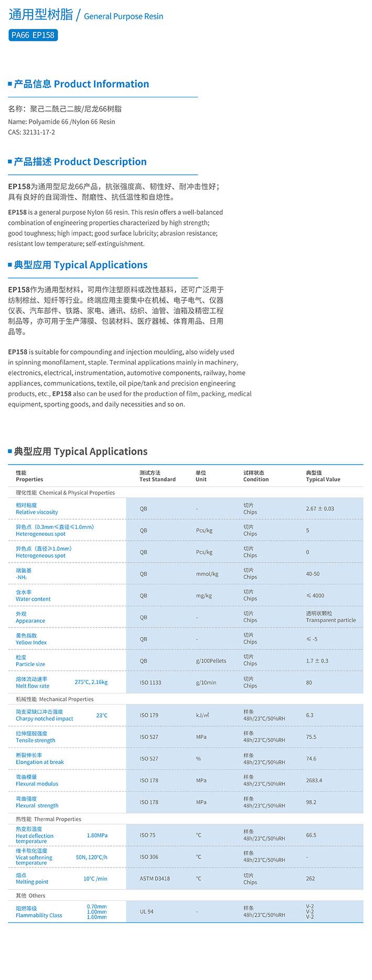Click the Mechanical Properties section row
The width and height of the screenshot is (372, 980).
click(54, 699)
